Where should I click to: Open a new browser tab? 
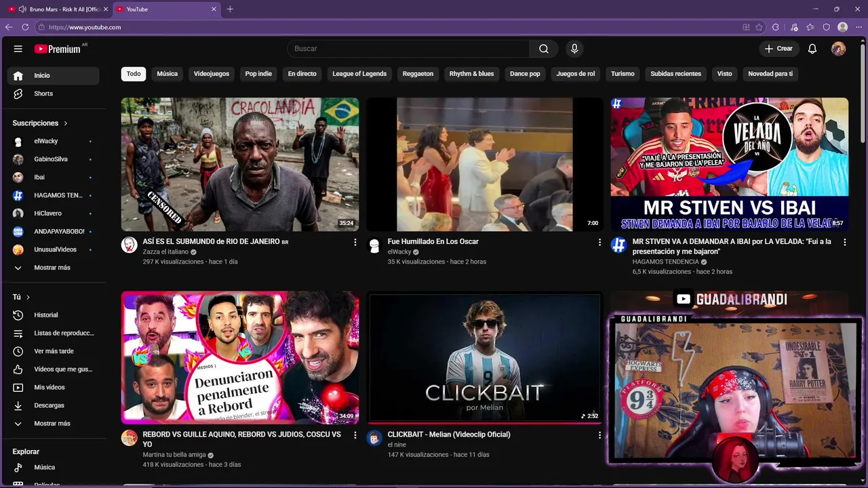(230, 9)
